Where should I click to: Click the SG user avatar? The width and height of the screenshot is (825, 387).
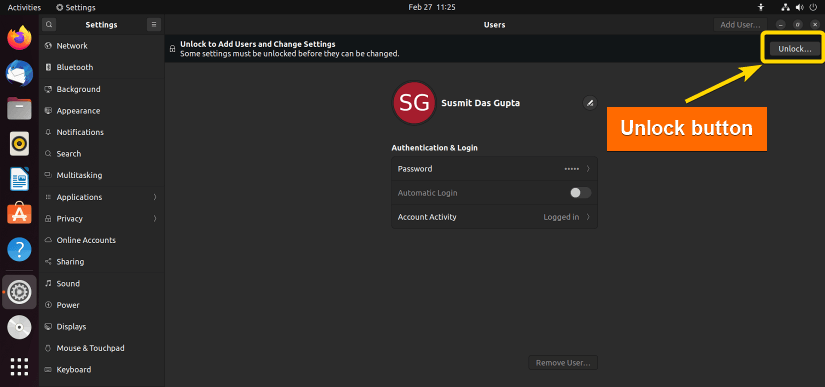pyautogui.click(x=414, y=103)
